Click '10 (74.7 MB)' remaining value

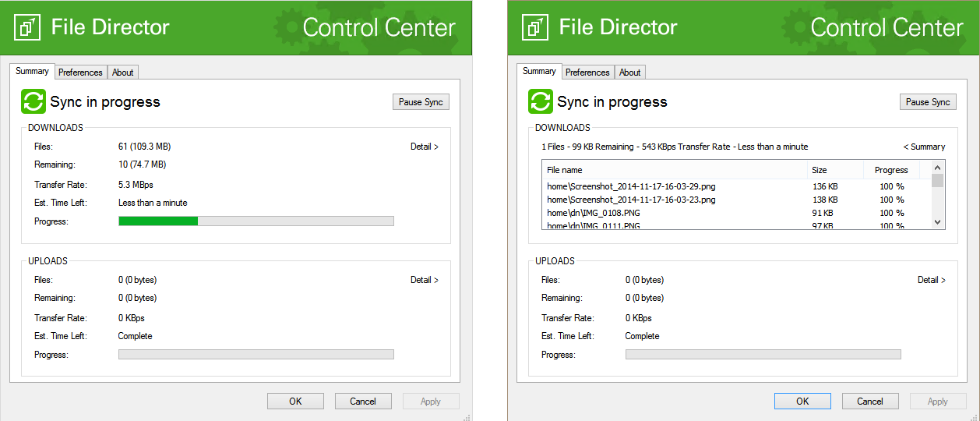pos(142,165)
